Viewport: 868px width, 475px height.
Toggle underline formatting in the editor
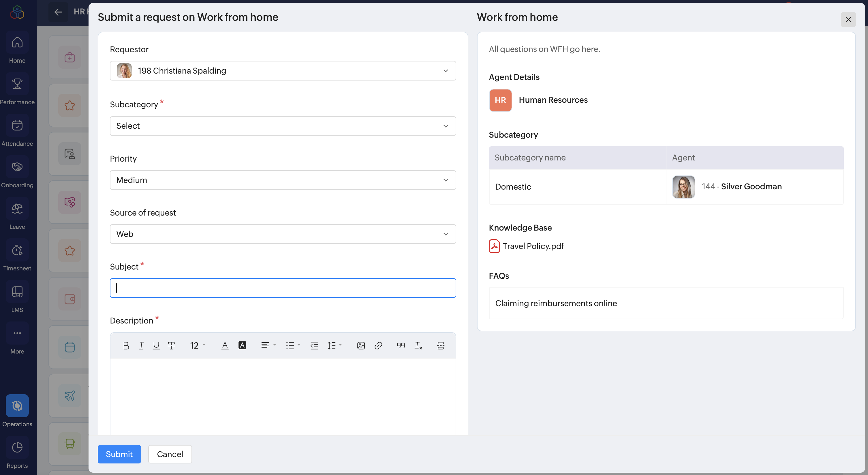pyautogui.click(x=156, y=345)
